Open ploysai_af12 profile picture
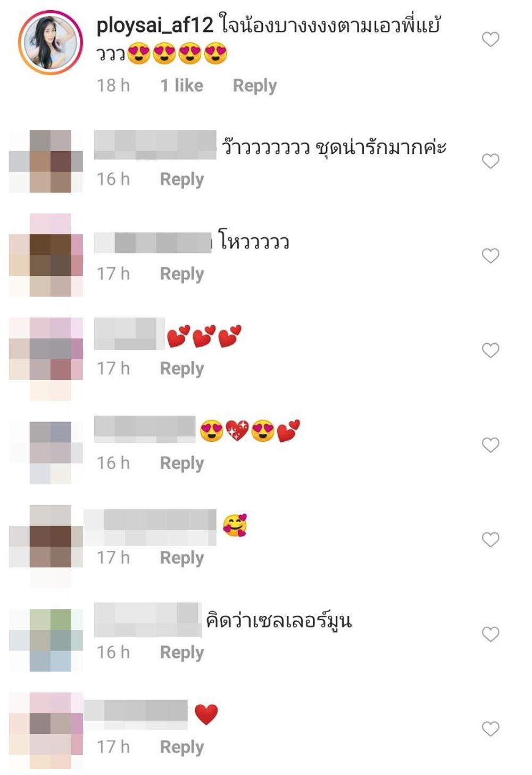This screenshot has width=532, height=775. click(x=51, y=42)
